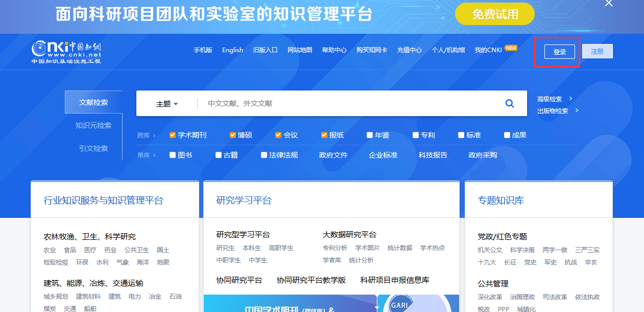Uncheck the 学术期刊 checkbox
The image size is (644, 312).
(x=173, y=135)
